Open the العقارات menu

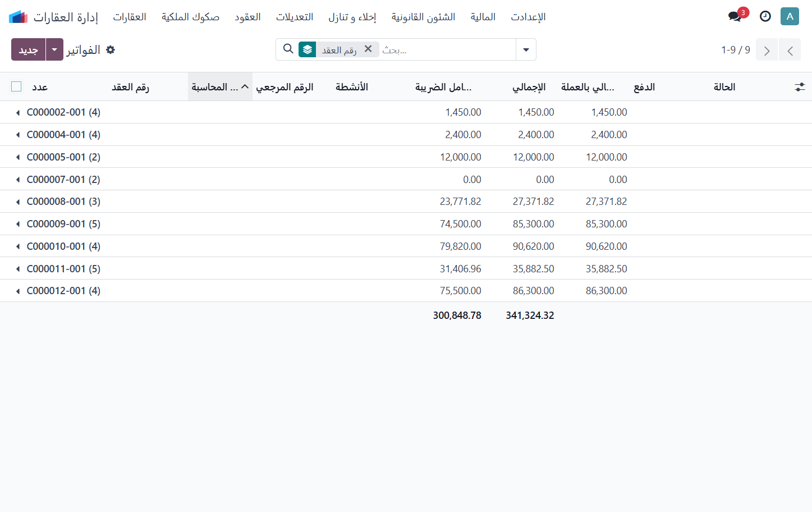[130, 17]
